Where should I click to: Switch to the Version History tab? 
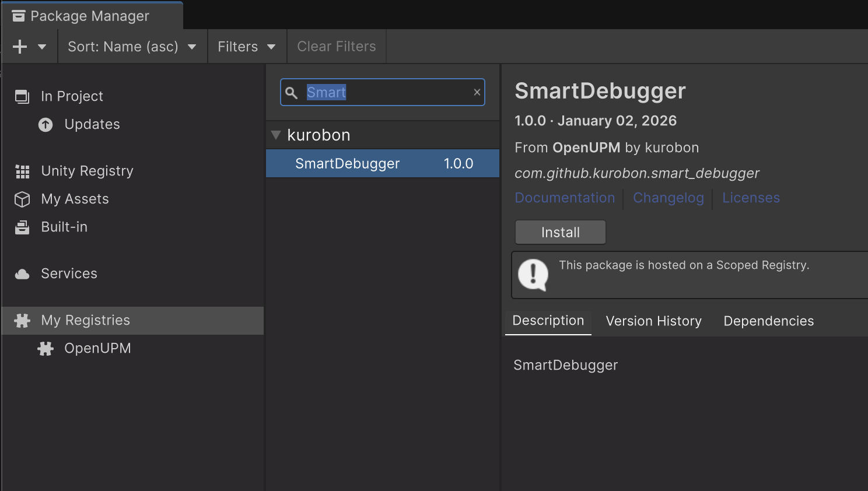coord(654,321)
